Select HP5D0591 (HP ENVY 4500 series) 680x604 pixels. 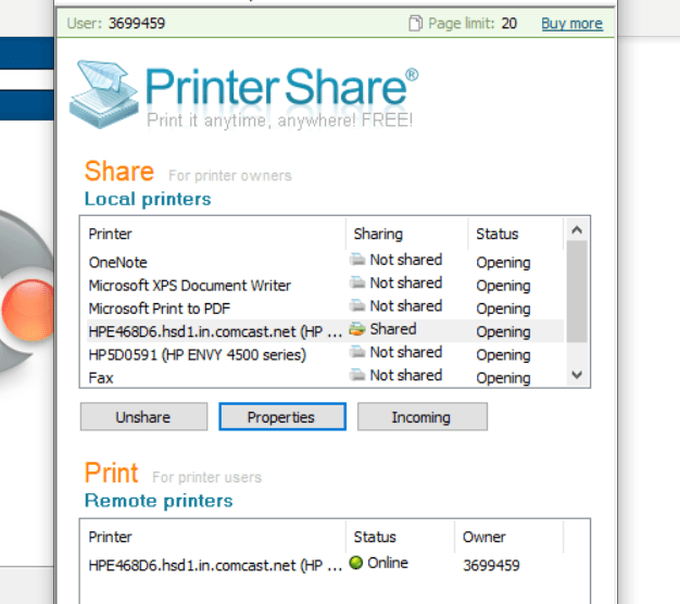coord(325,354)
